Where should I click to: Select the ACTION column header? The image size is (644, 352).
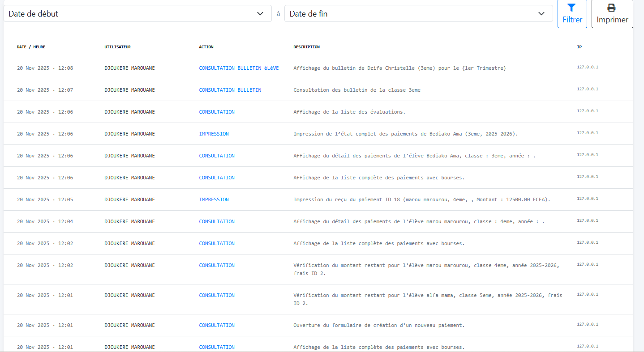[206, 47]
